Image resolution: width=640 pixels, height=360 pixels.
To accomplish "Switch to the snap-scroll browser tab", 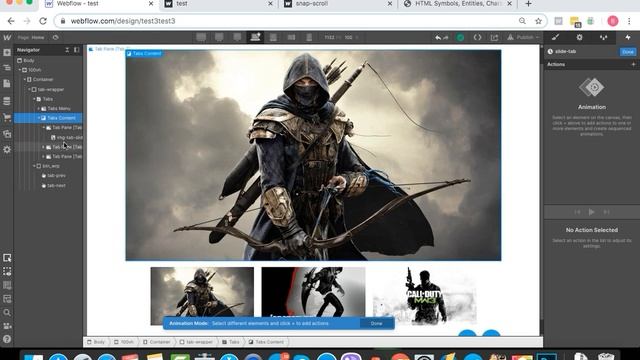I will point(337,4).
